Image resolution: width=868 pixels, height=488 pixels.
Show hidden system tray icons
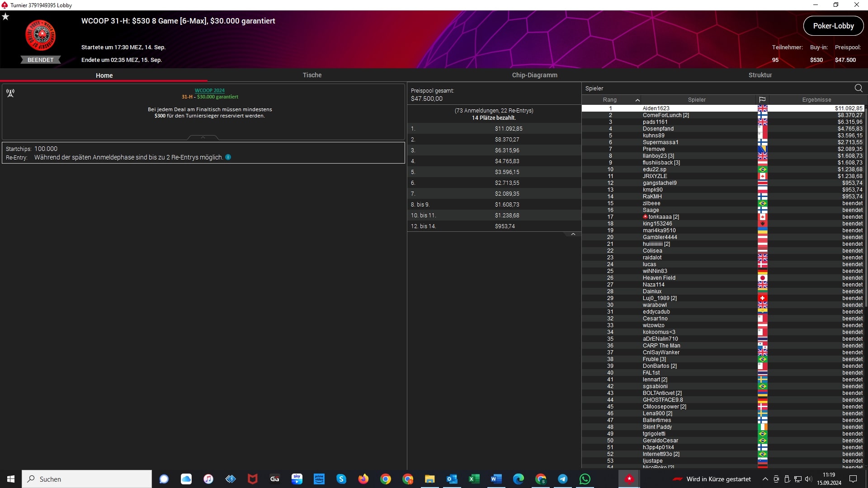(765, 479)
